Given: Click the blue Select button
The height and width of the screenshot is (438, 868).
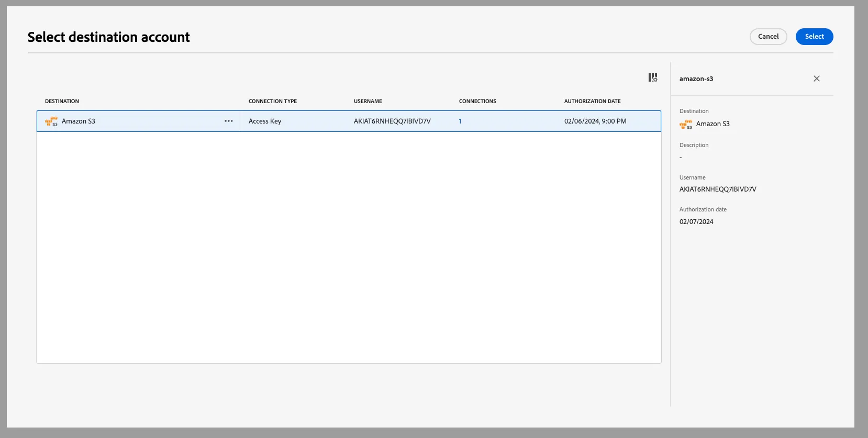Looking at the screenshot, I should (x=815, y=37).
